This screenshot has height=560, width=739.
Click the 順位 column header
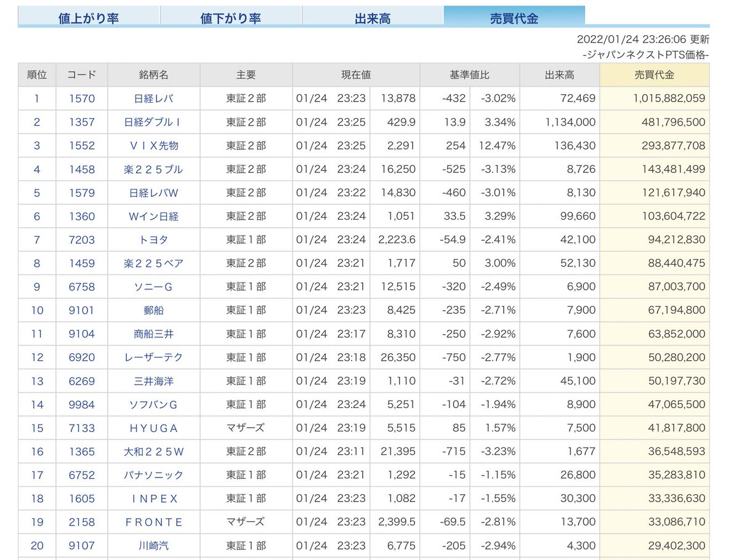click(37, 74)
